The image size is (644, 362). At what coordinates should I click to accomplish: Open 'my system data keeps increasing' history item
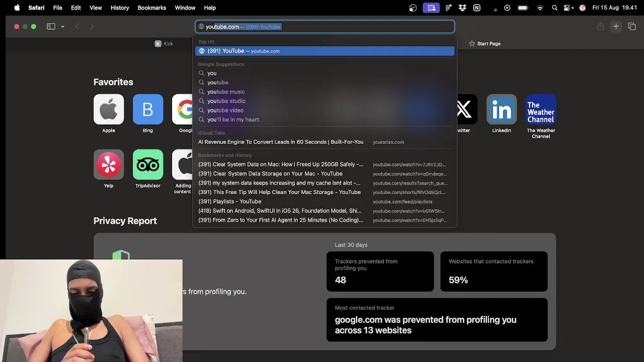tap(325, 183)
